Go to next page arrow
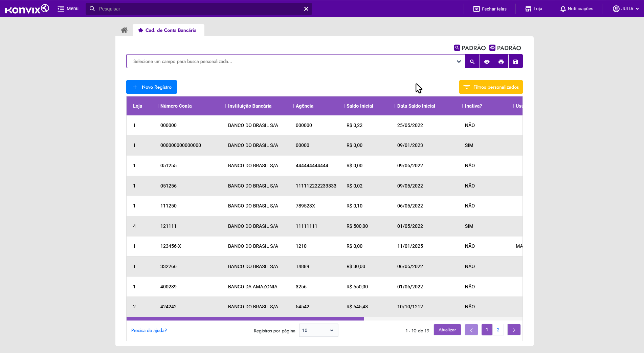This screenshot has width=644, height=353. pos(514,330)
